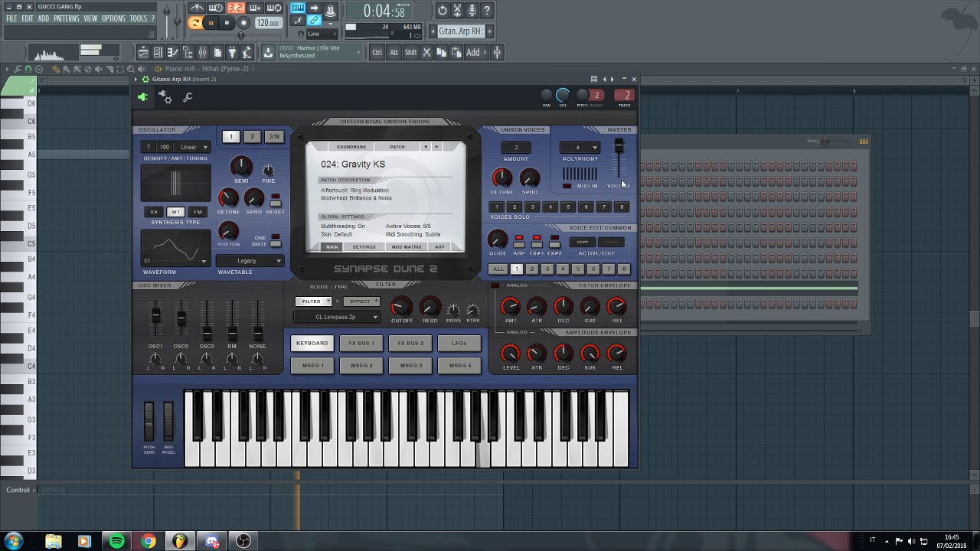This screenshot has width=980, height=551.
Task: Open the Linear tuning dropdown in oscillator
Action: coord(192,147)
